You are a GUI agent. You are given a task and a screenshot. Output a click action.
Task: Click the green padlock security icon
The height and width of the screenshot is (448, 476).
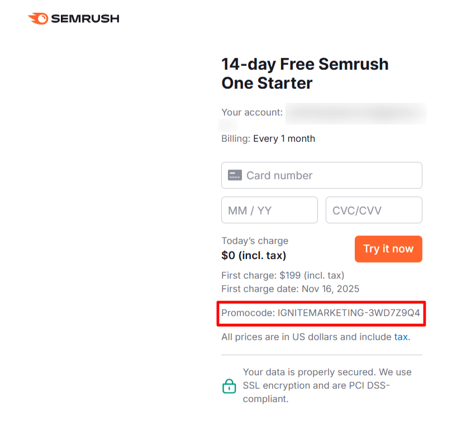[229, 385]
